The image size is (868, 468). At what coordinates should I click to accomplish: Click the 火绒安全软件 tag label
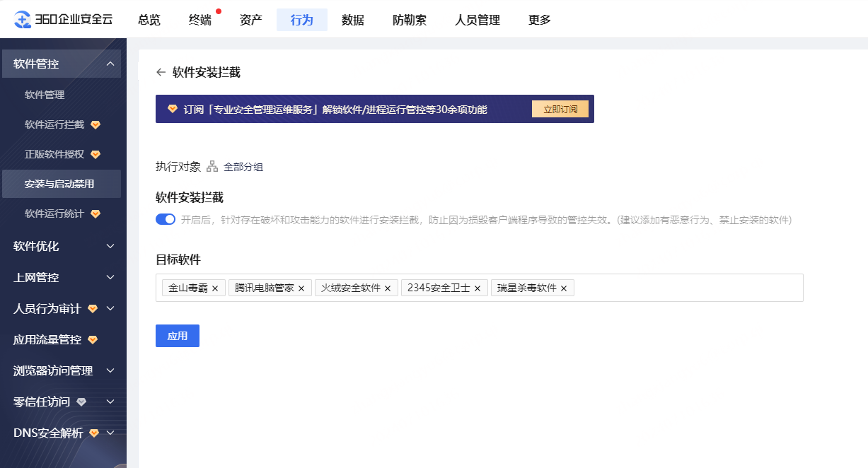coord(351,288)
